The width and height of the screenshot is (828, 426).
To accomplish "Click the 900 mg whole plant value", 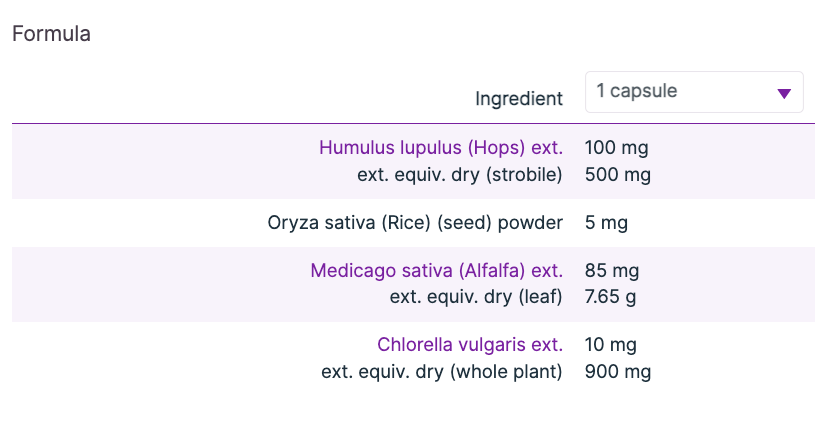I will [617, 372].
